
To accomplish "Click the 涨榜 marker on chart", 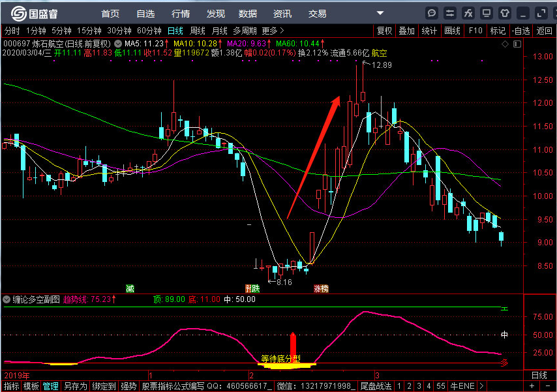I will click(321, 288).
